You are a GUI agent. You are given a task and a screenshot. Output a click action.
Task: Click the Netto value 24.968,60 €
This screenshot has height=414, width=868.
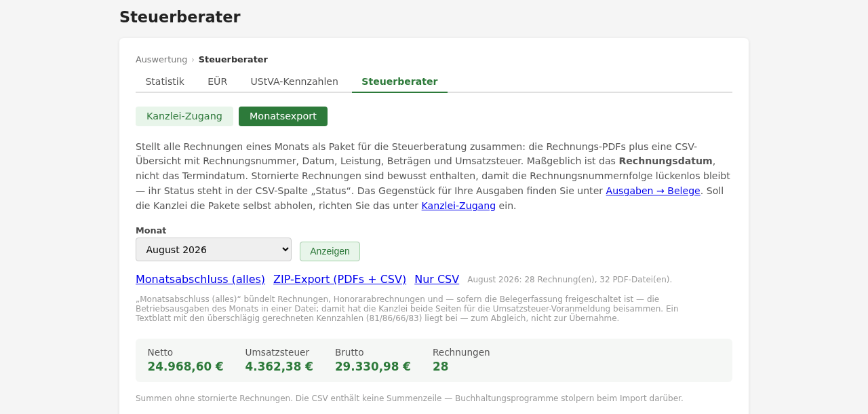tap(185, 366)
